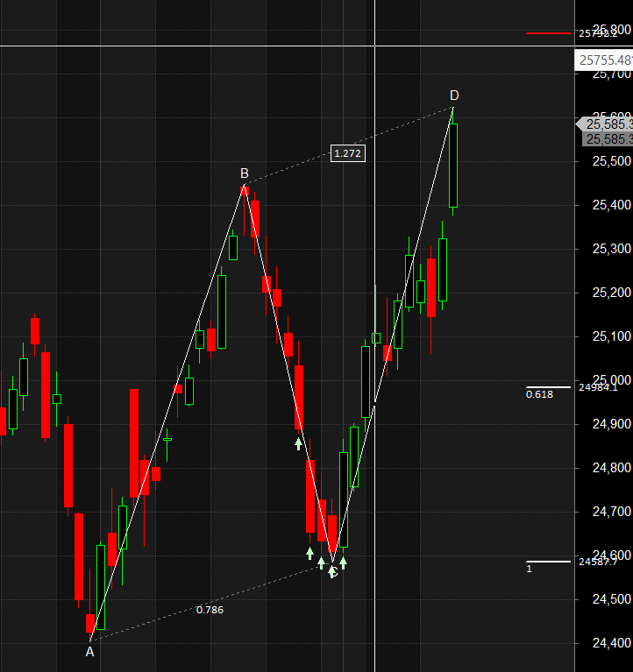Click the 25,300 price axis label
This screenshot has height=672, width=633.
pyautogui.click(x=612, y=249)
